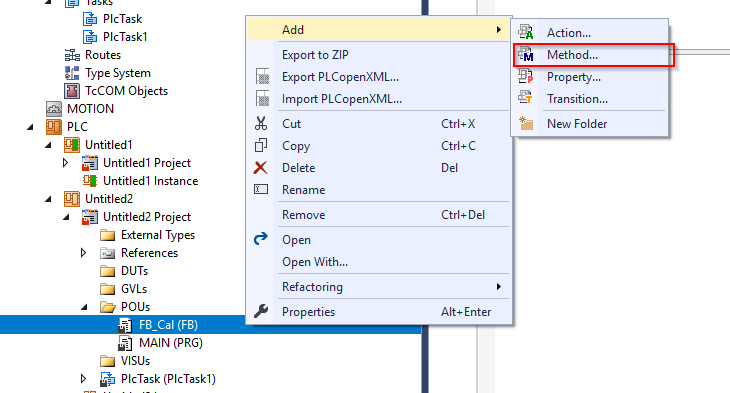Select the DUTs folder
Screen dimensions: 730x393
135,271
